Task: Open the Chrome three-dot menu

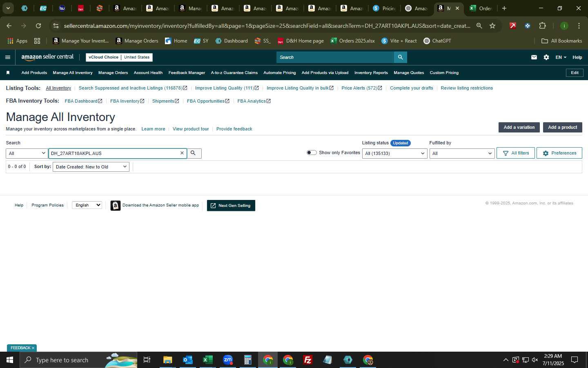Action: (x=579, y=26)
